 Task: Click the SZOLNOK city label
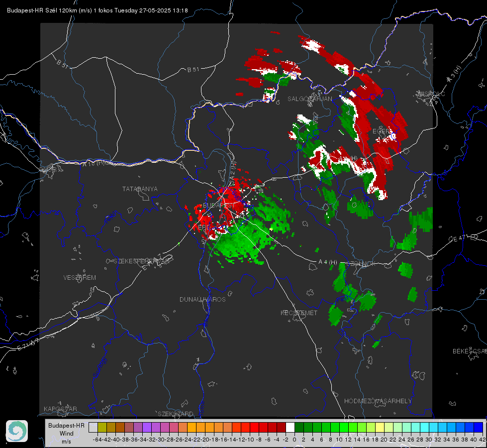pos(362,264)
